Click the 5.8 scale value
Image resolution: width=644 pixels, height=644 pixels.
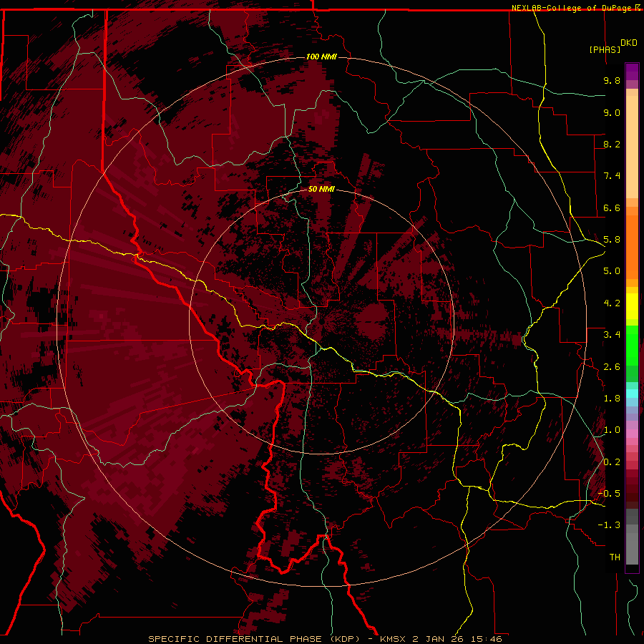pyautogui.click(x=612, y=240)
